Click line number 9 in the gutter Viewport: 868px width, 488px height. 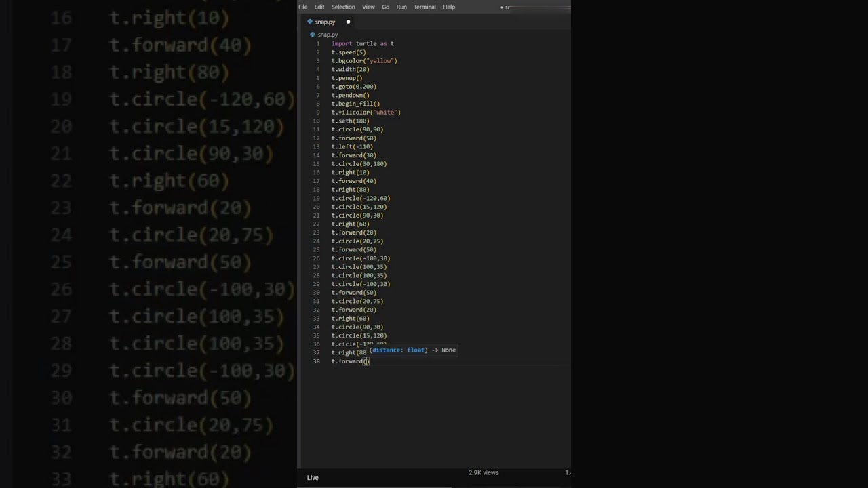[x=317, y=113]
